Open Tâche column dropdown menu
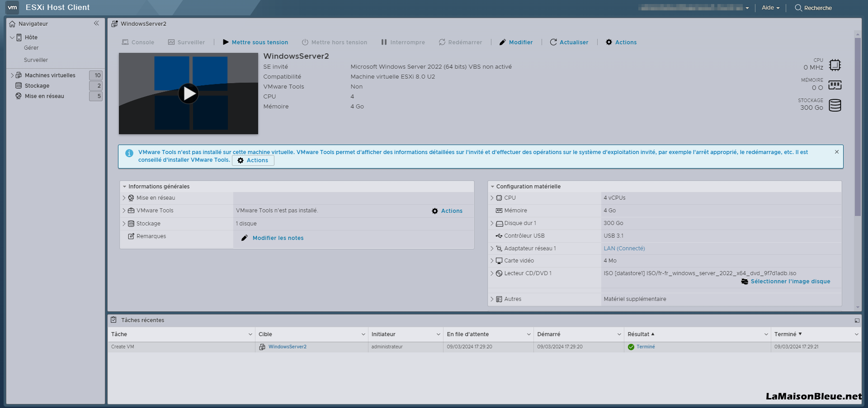Image resolution: width=868 pixels, height=408 pixels. coord(250,334)
